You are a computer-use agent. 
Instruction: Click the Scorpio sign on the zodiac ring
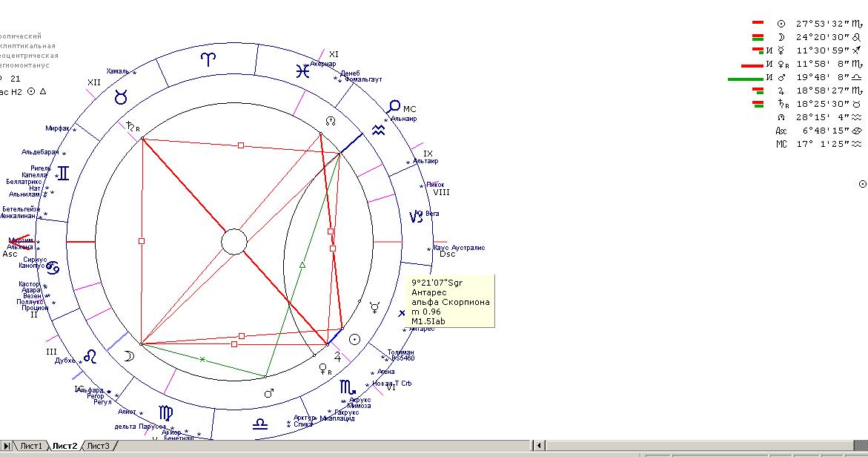348,387
